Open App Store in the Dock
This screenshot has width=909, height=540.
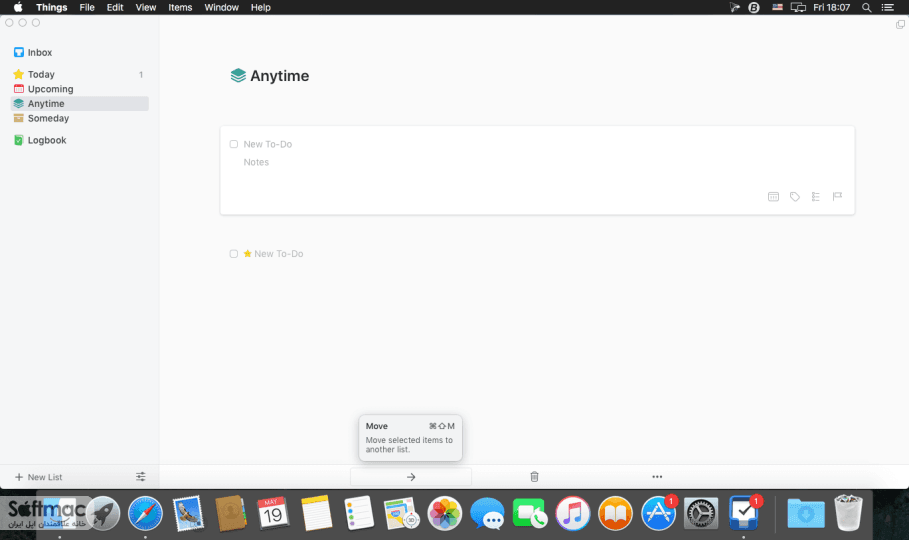tap(658, 513)
